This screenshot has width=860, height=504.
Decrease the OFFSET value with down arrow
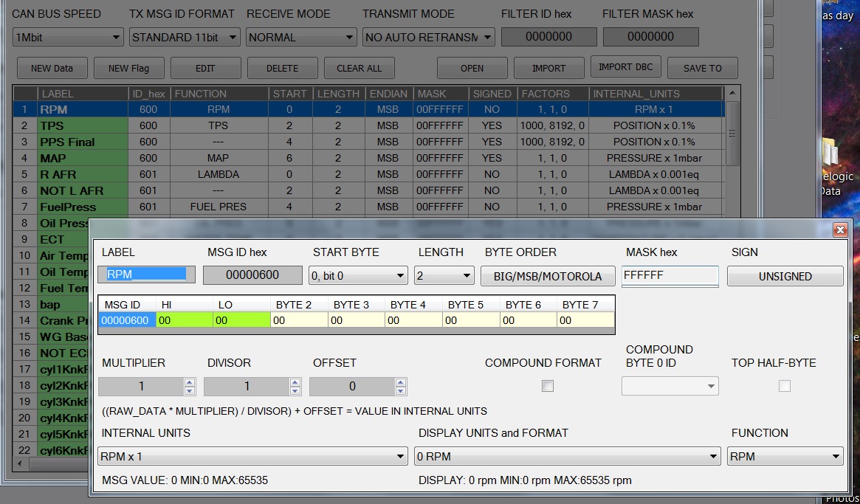(401, 390)
